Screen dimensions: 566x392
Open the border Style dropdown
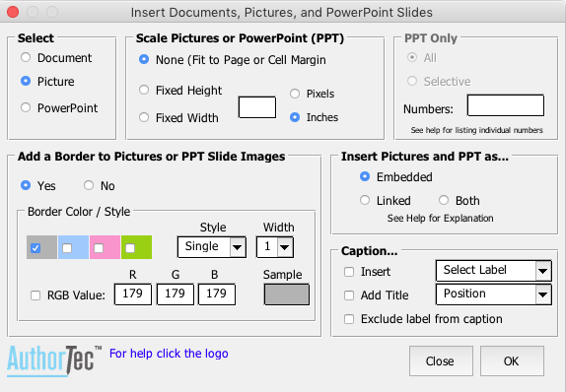212,247
